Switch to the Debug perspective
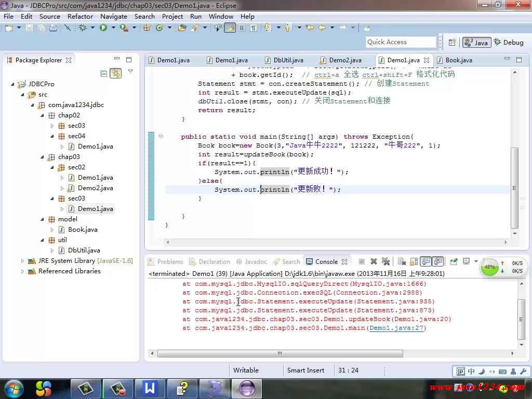532x399 pixels. click(x=509, y=43)
